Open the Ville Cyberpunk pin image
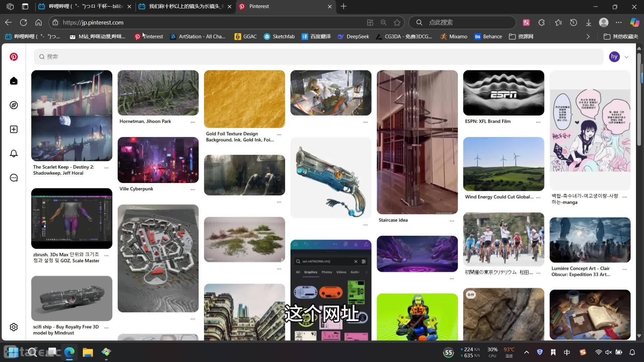644x362 pixels. (x=158, y=160)
